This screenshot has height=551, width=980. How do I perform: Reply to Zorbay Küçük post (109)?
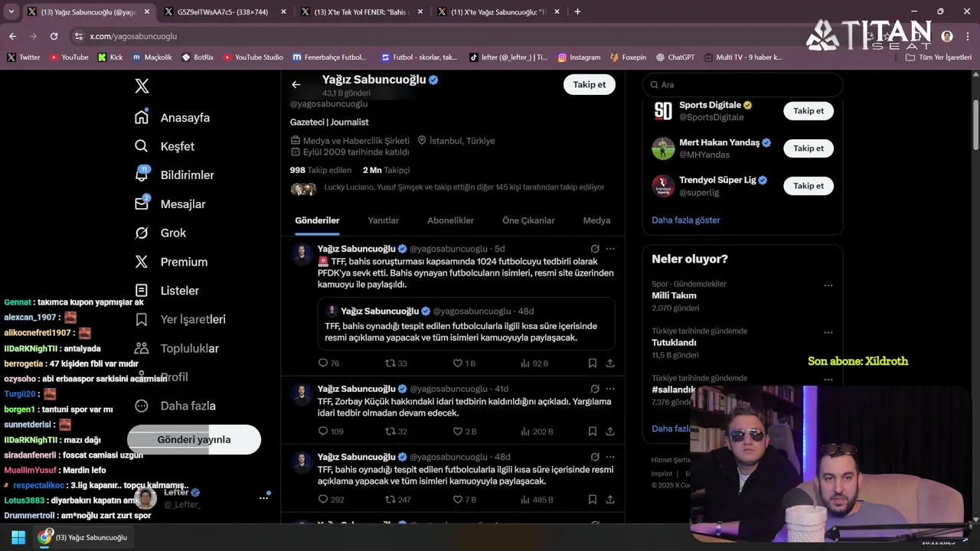331,432
